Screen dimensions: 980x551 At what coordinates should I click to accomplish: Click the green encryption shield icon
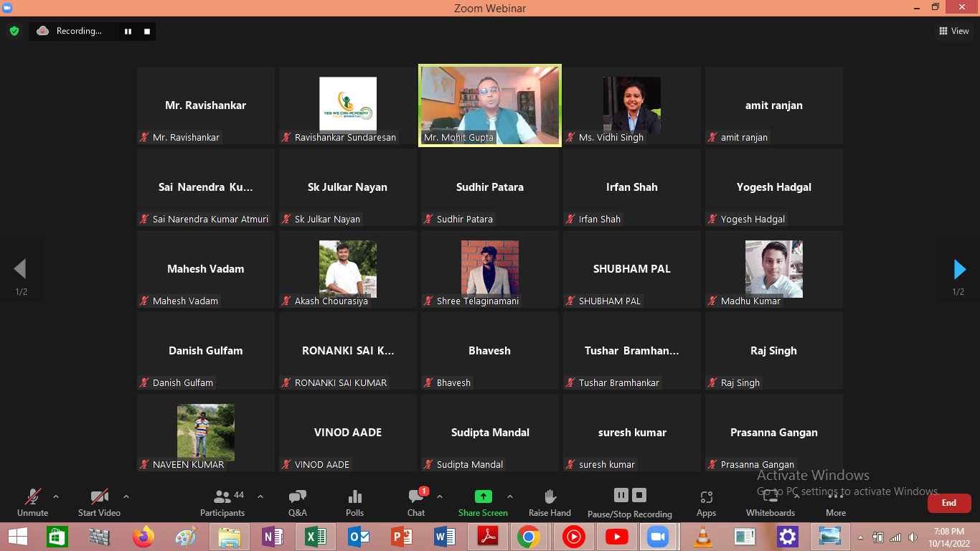pos(14,31)
